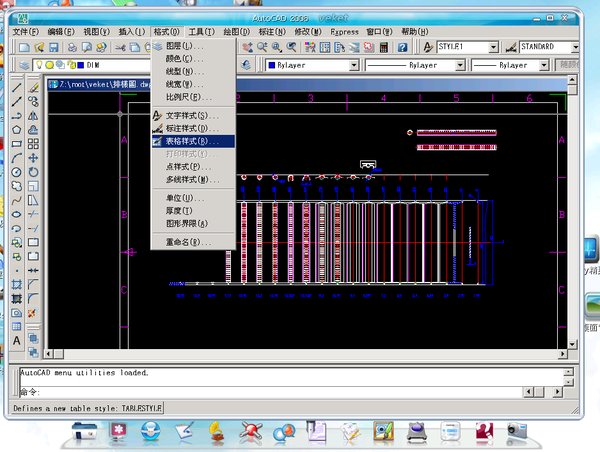Open the 工具 menu in menu bar
The width and height of the screenshot is (600, 452).
[201, 32]
